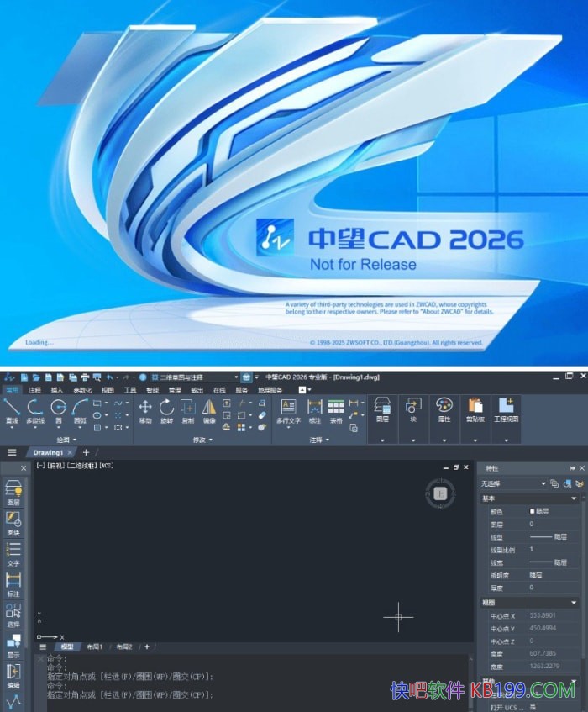Switch to the 布局1 layout tab
588x712 pixels.
click(x=92, y=646)
